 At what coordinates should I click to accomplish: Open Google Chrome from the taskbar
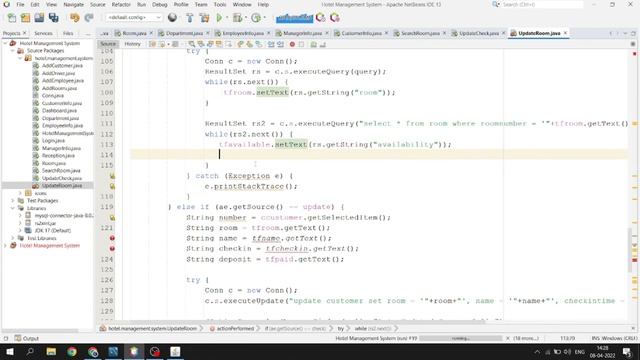tap(72, 351)
